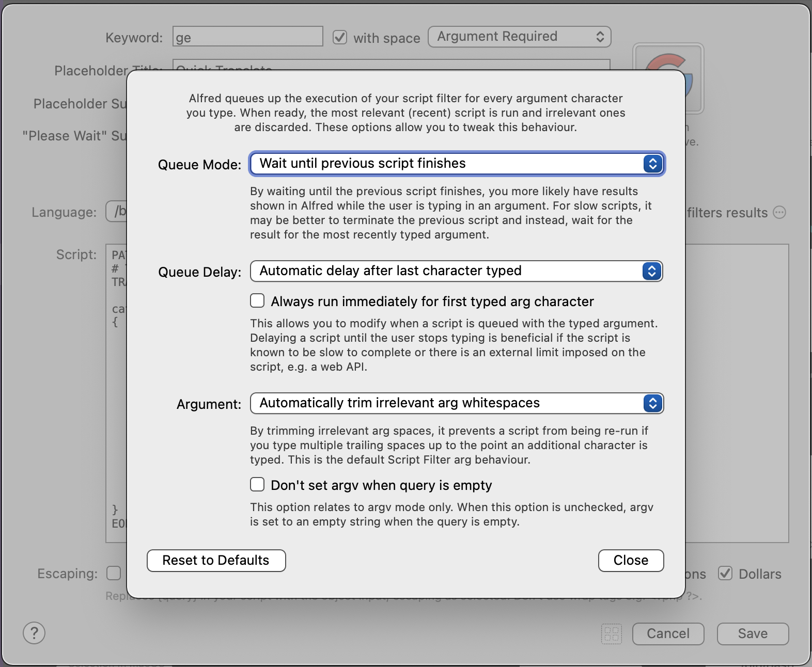Image resolution: width=812 pixels, height=667 pixels.
Task: Click inside the Script text area
Action: [737, 393]
